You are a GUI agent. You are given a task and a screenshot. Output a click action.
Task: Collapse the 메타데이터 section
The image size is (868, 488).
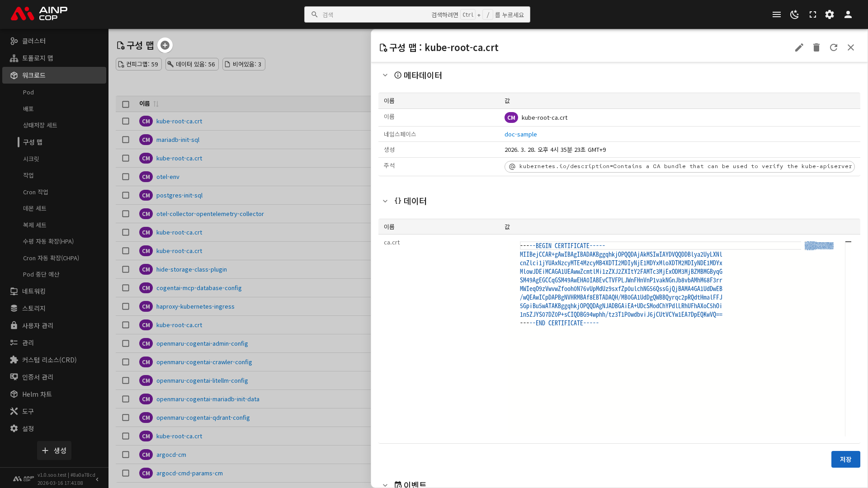[x=385, y=75]
